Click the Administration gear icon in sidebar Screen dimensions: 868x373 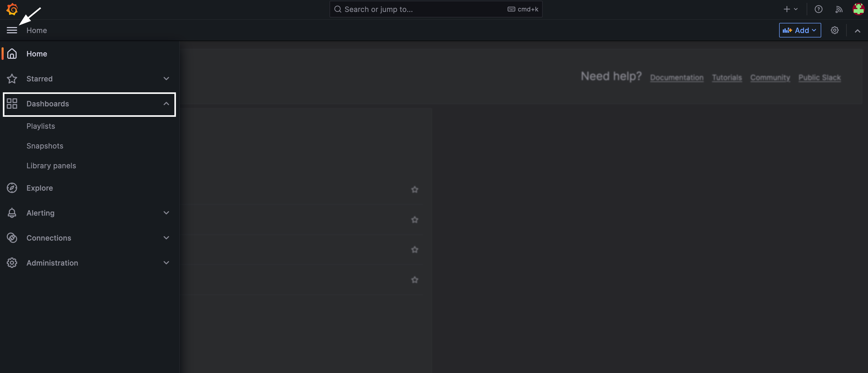point(12,263)
